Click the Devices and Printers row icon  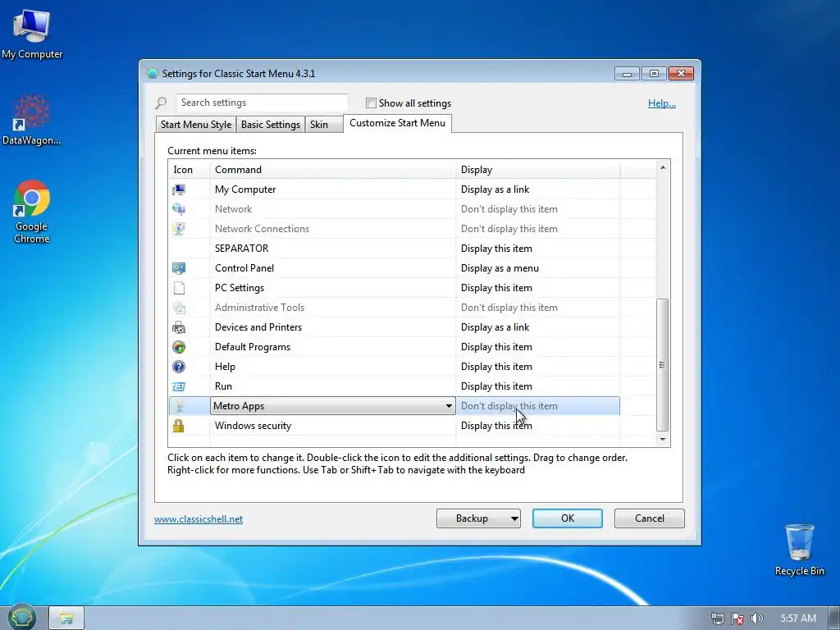coord(179,327)
